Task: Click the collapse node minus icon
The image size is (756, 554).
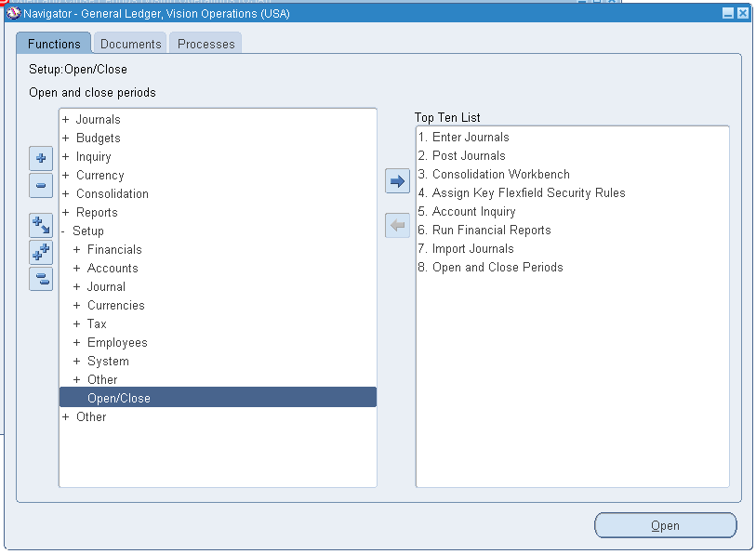Action: click(x=40, y=185)
